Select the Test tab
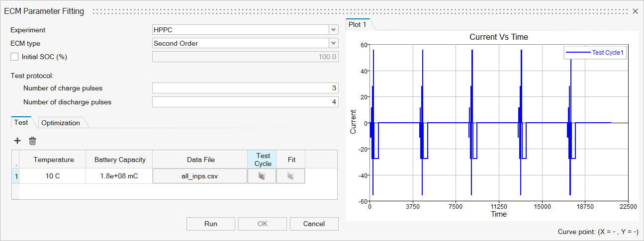Image resolution: width=644 pixels, height=241 pixels. coord(21,122)
